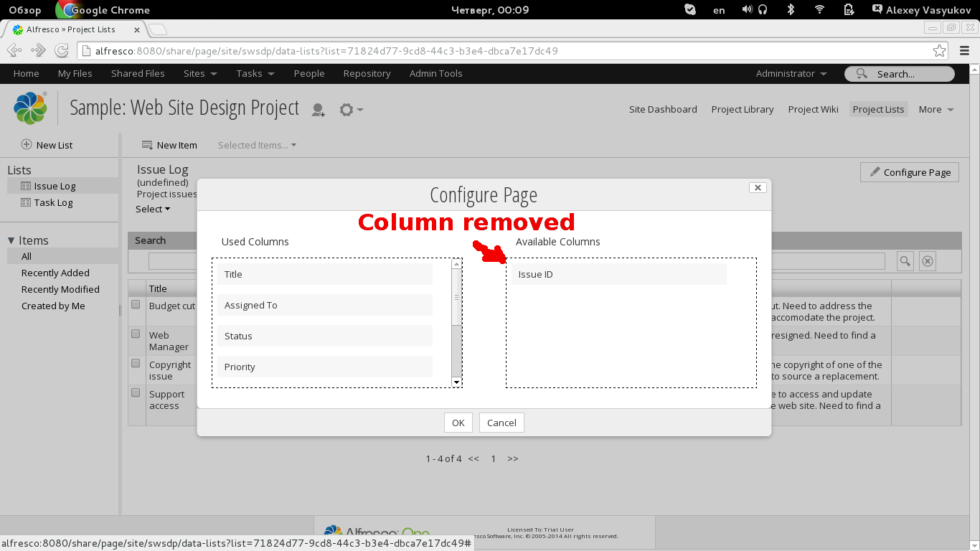Open the site configuration gear menu
The width and height of the screenshot is (980, 551).
[350, 110]
